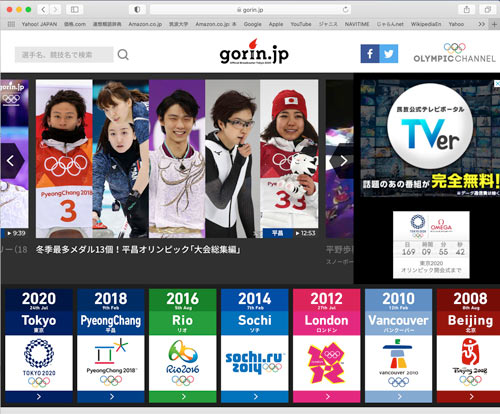Open the YouTube bookmark
The image size is (500, 414).
(301, 24)
